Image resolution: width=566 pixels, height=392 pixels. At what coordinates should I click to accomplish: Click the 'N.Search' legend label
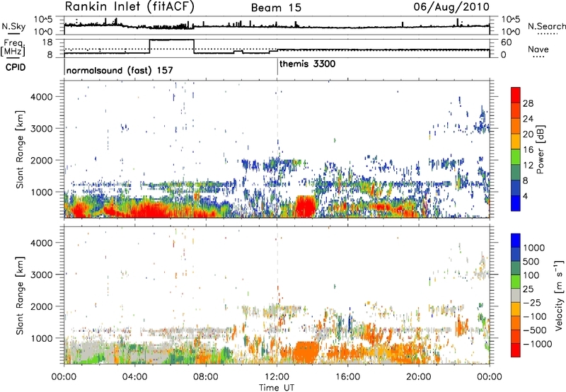[x=546, y=26]
